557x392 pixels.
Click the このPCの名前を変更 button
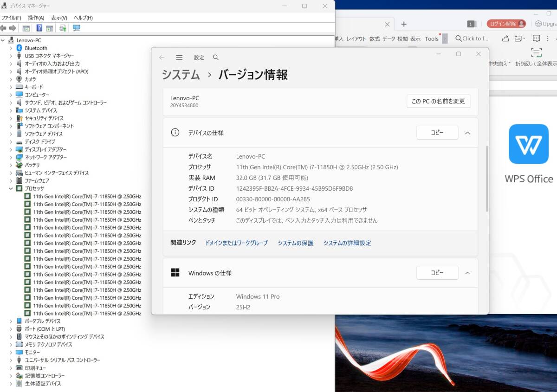coord(438,101)
